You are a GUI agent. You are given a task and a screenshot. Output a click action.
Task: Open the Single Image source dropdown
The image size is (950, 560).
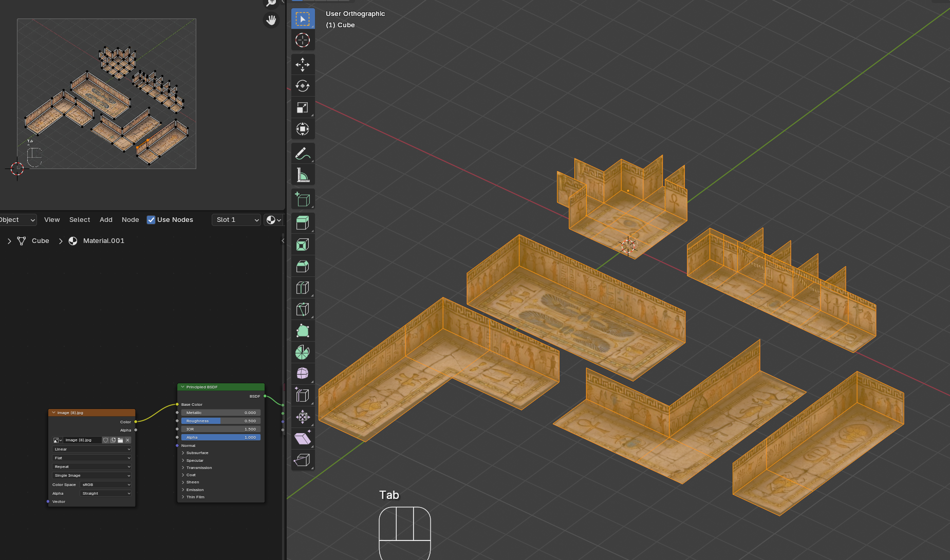(x=92, y=476)
